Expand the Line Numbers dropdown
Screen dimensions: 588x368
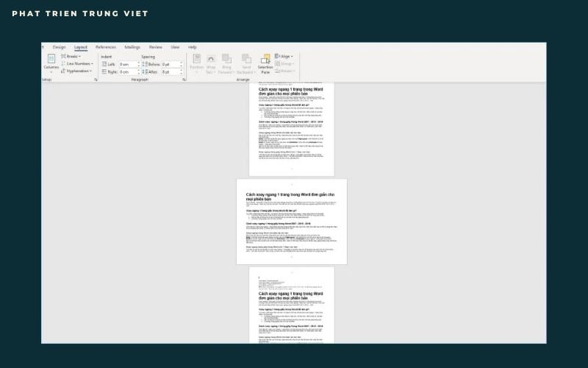[x=78, y=64]
